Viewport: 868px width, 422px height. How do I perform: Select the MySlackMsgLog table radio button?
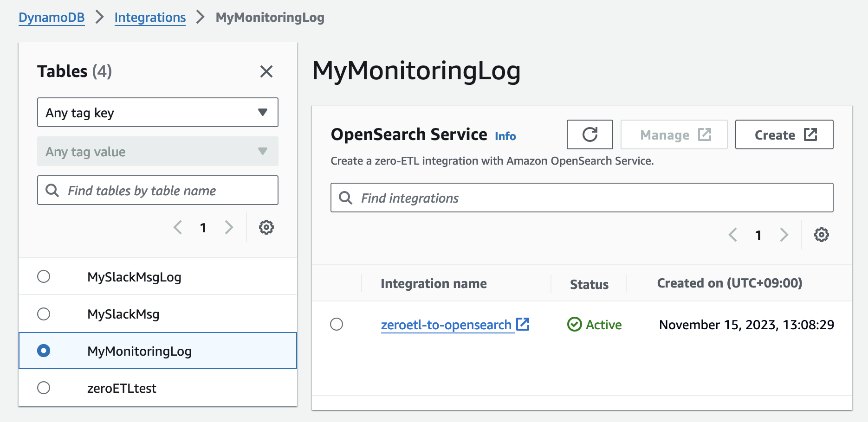click(44, 276)
